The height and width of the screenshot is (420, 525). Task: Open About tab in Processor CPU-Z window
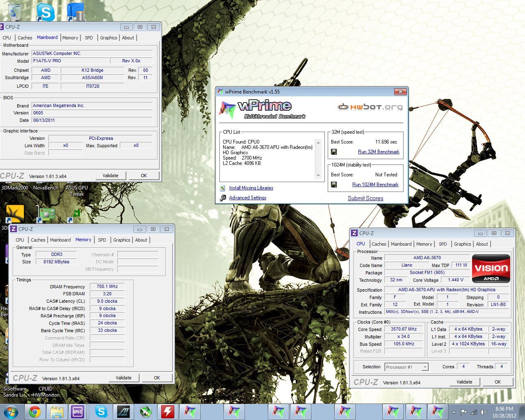(482, 244)
